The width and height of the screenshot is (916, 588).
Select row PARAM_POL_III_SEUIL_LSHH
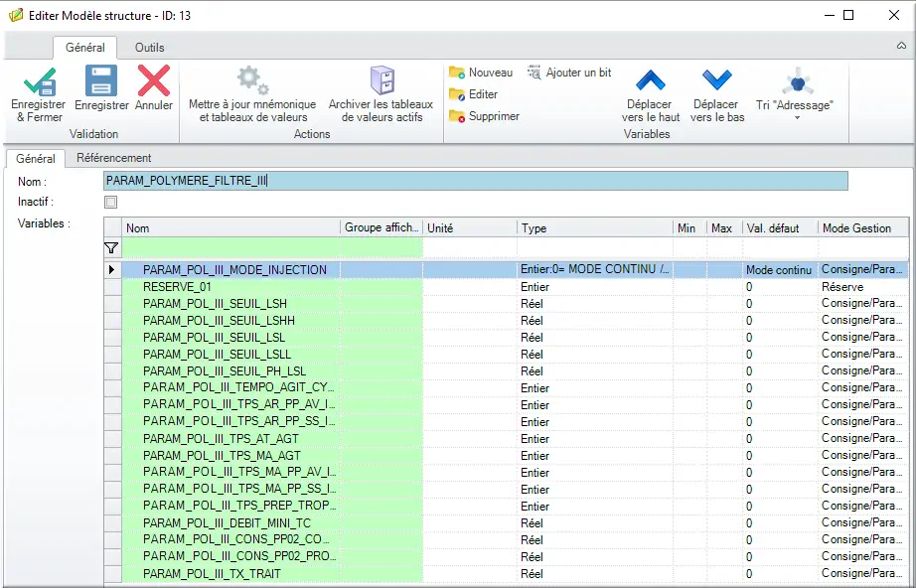507,321
